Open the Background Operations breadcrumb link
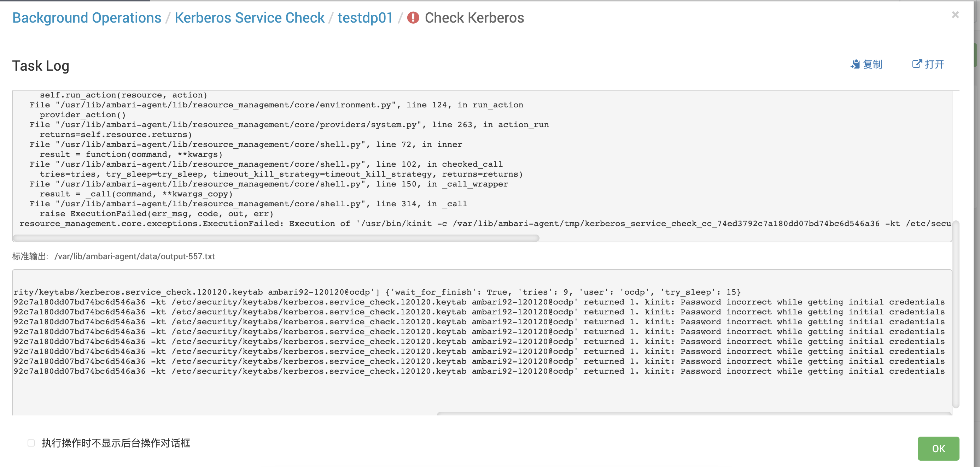980x467 pixels. [87, 18]
